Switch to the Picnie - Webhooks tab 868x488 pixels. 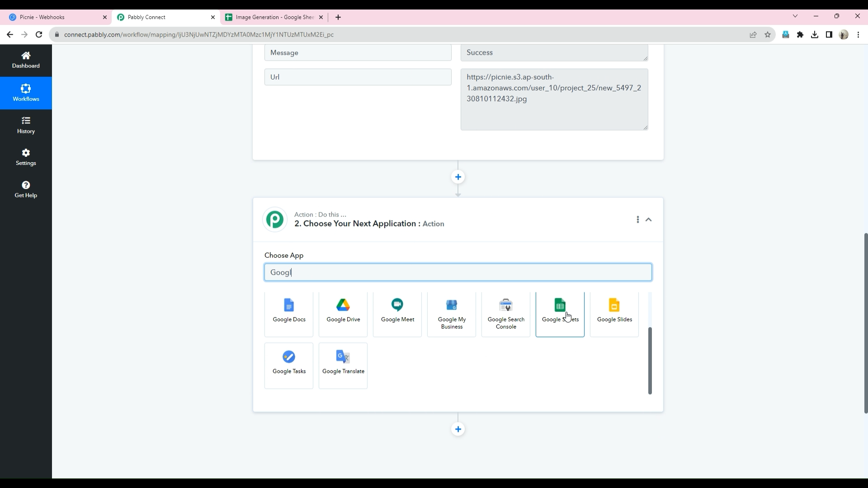point(54,17)
